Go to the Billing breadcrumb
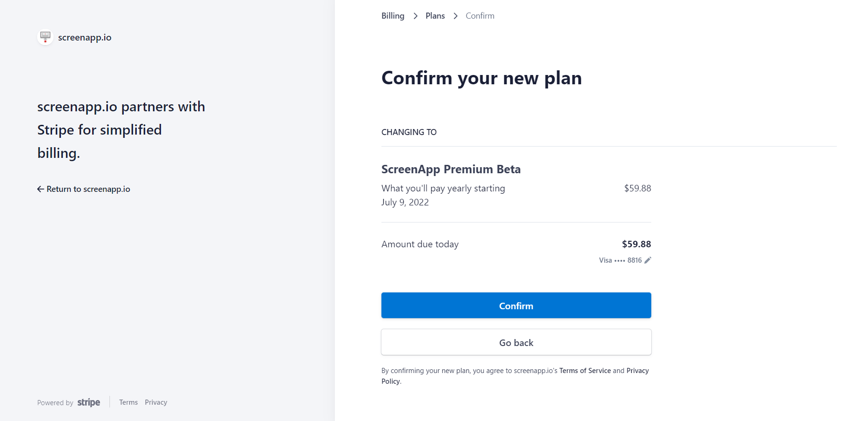Viewport: 868px width, 421px height. click(393, 16)
